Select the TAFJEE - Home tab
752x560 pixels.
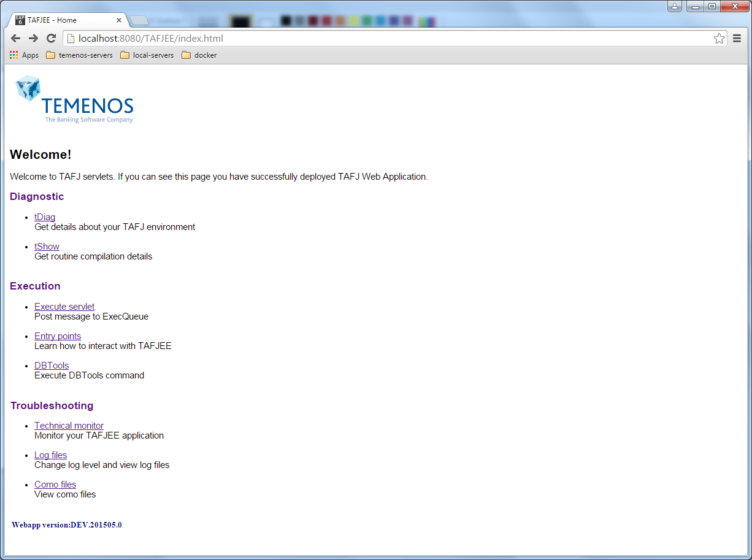tap(66, 20)
